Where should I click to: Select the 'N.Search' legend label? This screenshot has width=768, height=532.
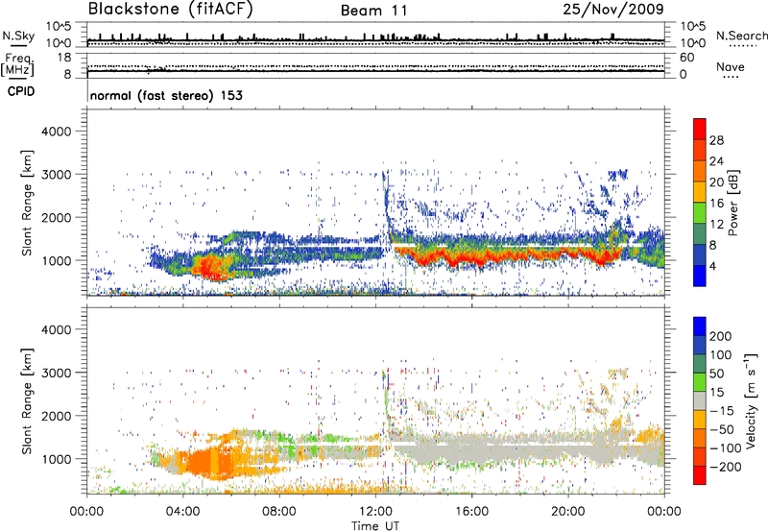pyautogui.click(x=741, y=36)
